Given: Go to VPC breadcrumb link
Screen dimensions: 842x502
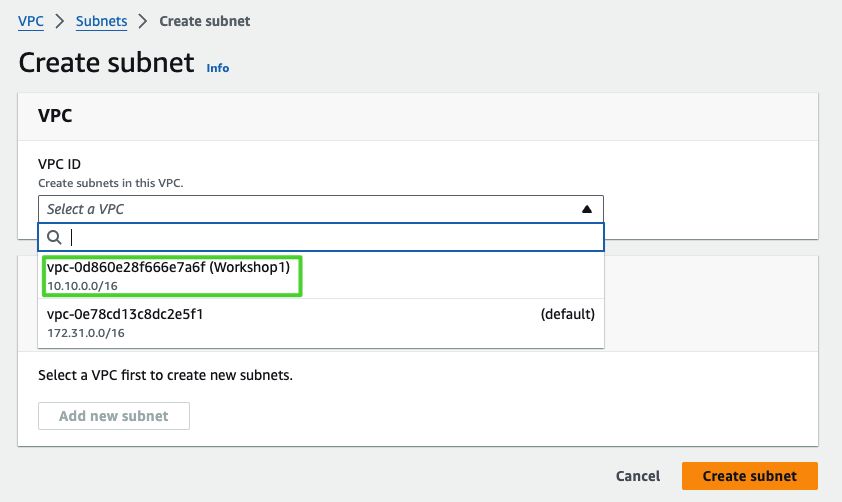Looking at the screenshot, I should [x=31, y=21].
